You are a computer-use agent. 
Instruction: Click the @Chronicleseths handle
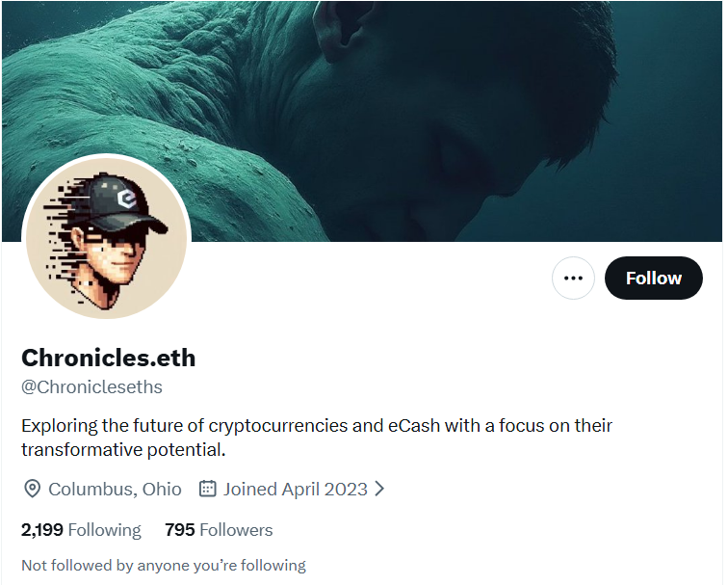(x=91, y=387)
